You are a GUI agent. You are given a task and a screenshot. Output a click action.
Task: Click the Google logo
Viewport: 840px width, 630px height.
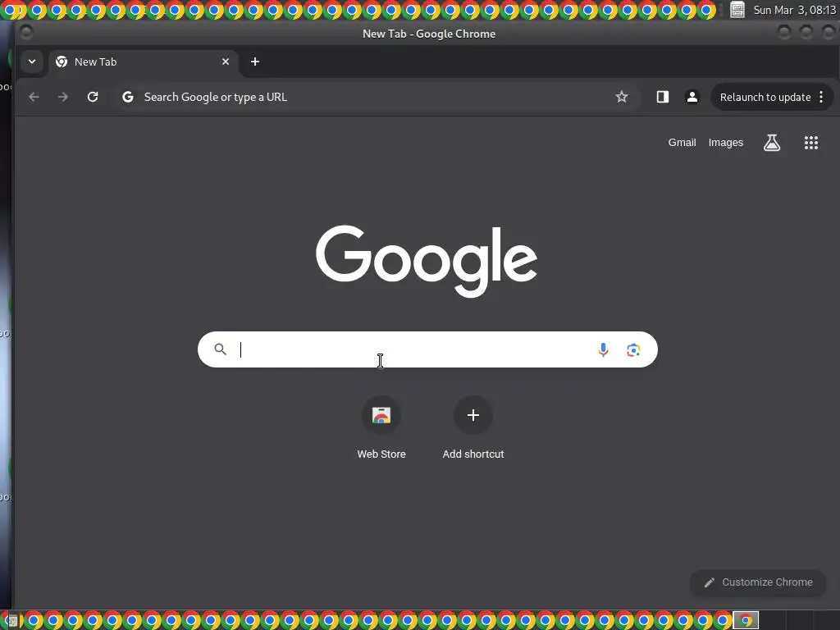click(x=427, y=260)
